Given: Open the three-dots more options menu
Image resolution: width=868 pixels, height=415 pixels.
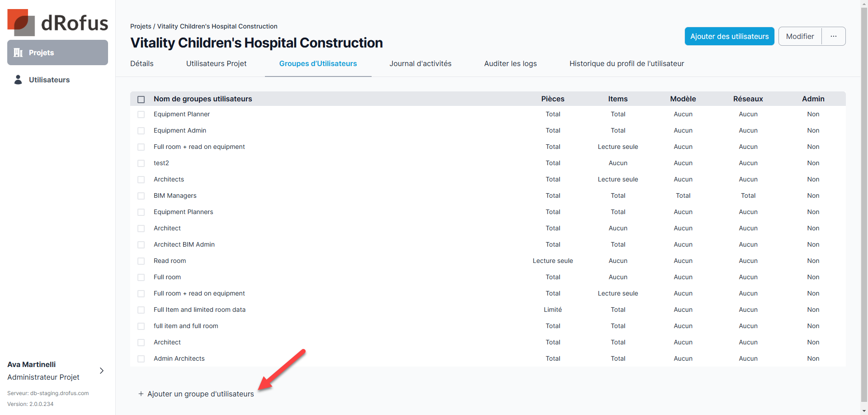Looking at the screenshot, I should [x=833, y=36].
